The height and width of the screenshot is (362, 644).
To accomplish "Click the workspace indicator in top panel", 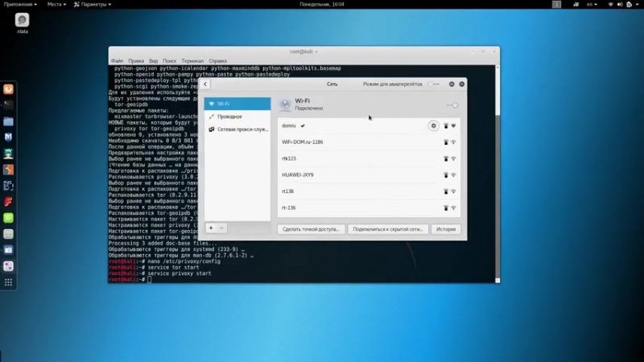I will 556,4.
